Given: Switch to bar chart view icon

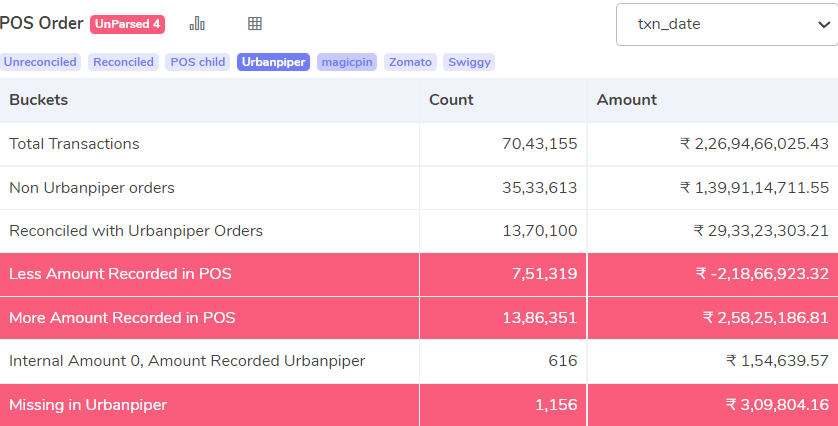Looking at the screenshot, I should click(197, 24).
